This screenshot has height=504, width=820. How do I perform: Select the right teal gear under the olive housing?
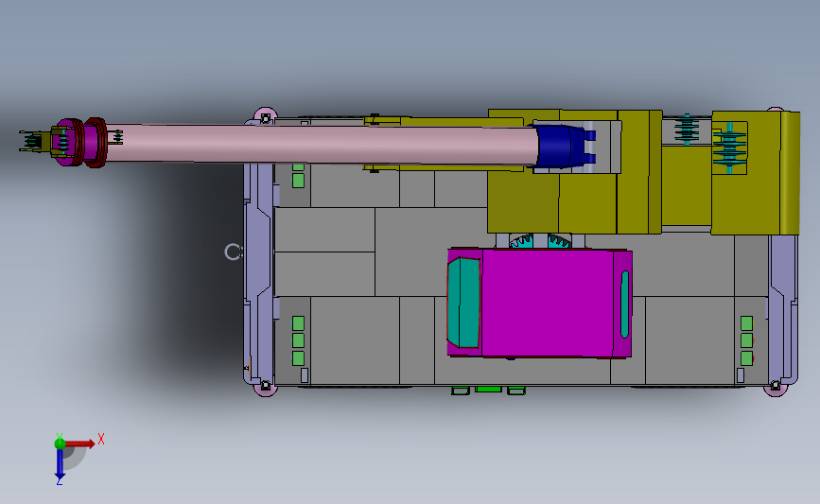point(559,241)
